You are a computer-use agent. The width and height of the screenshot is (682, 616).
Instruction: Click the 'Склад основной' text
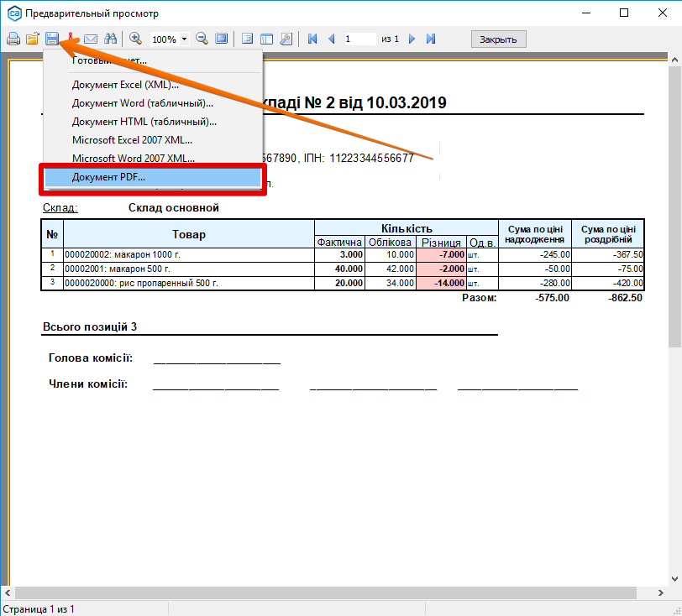tap(174, 208)
